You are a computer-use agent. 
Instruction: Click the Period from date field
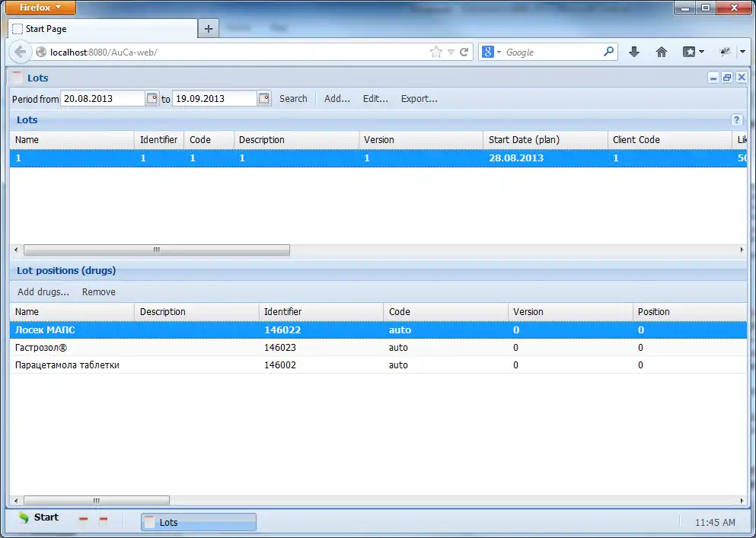pyautogui.click(x=103, y=98)
